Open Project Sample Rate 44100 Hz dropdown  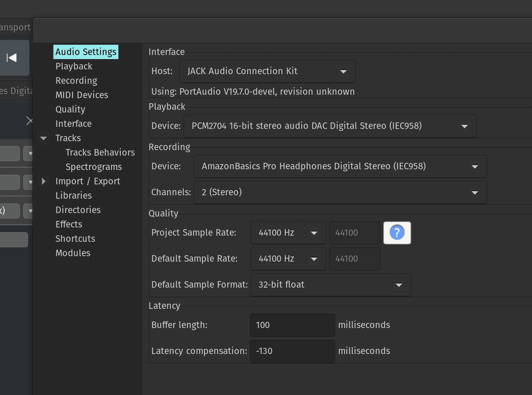tap(288, 233)
